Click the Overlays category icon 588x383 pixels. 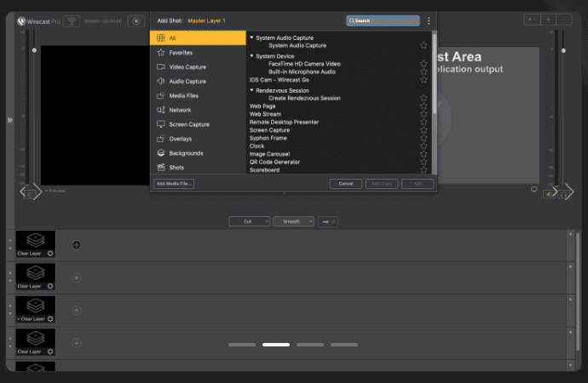(161, 139)
